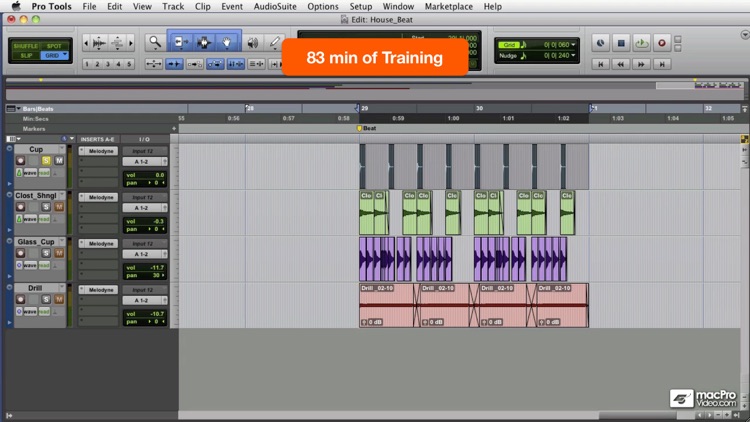Click Input 12 on Clost_Shngl track

(143, 197)
